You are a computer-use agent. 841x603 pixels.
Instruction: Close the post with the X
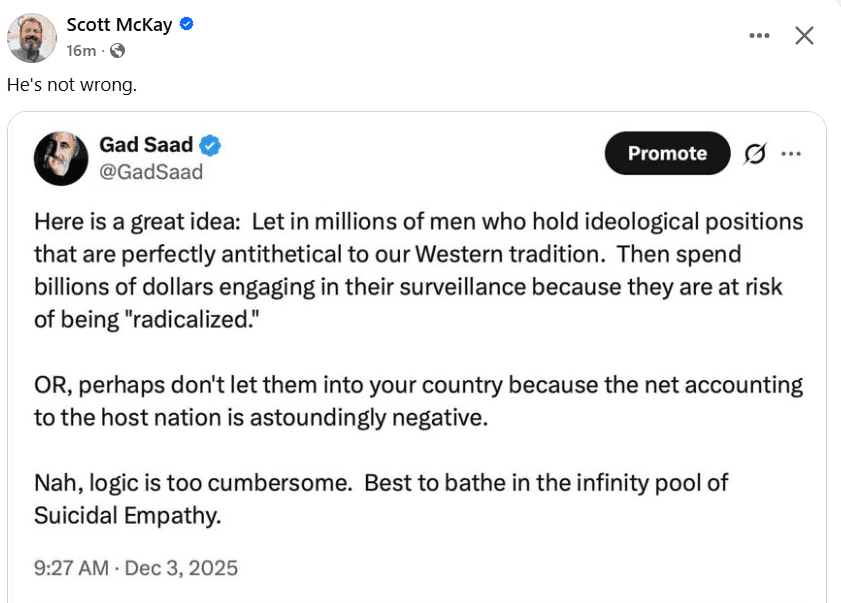[x=804, y=36]
